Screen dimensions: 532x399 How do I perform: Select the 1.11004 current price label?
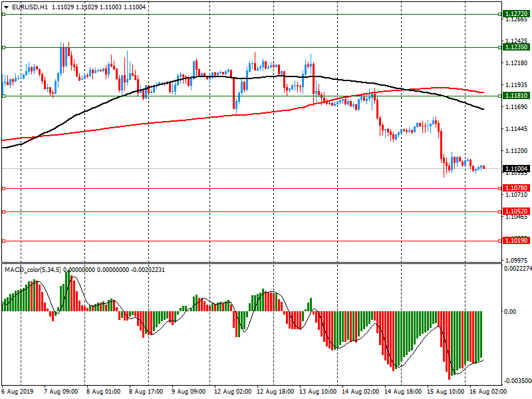(516, 169)
